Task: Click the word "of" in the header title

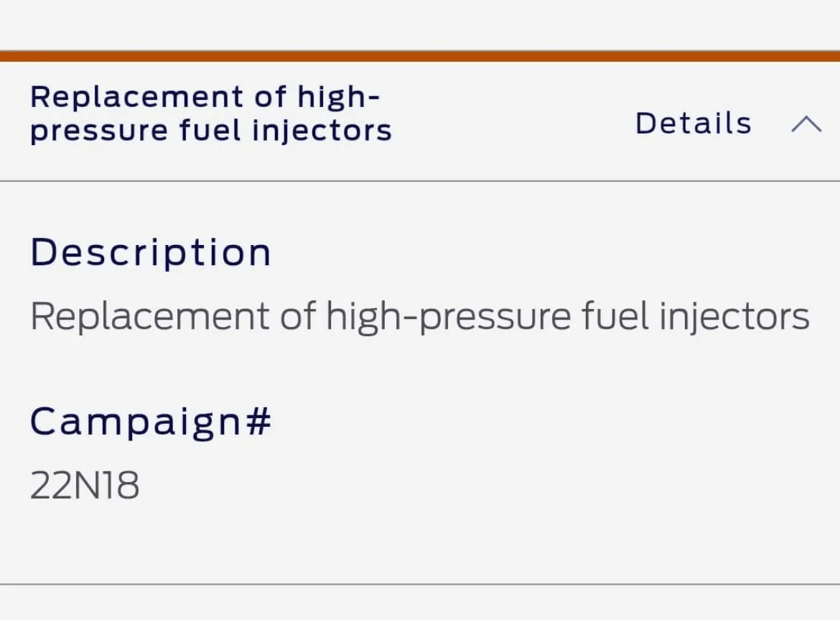Action: [x=270, y=97]
